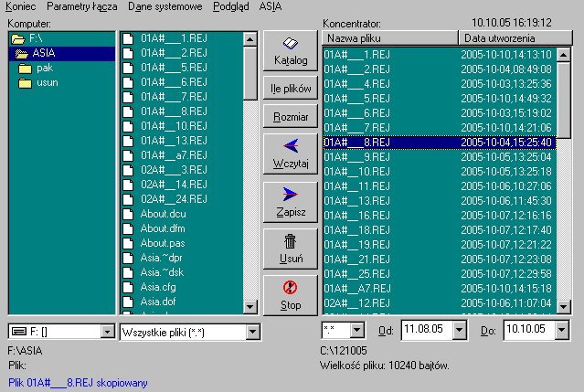The height and width of the screenshot is (392, 584).
Task: Click the Rozmiar button
Action: pyautogui.click(x=290, y=117)
